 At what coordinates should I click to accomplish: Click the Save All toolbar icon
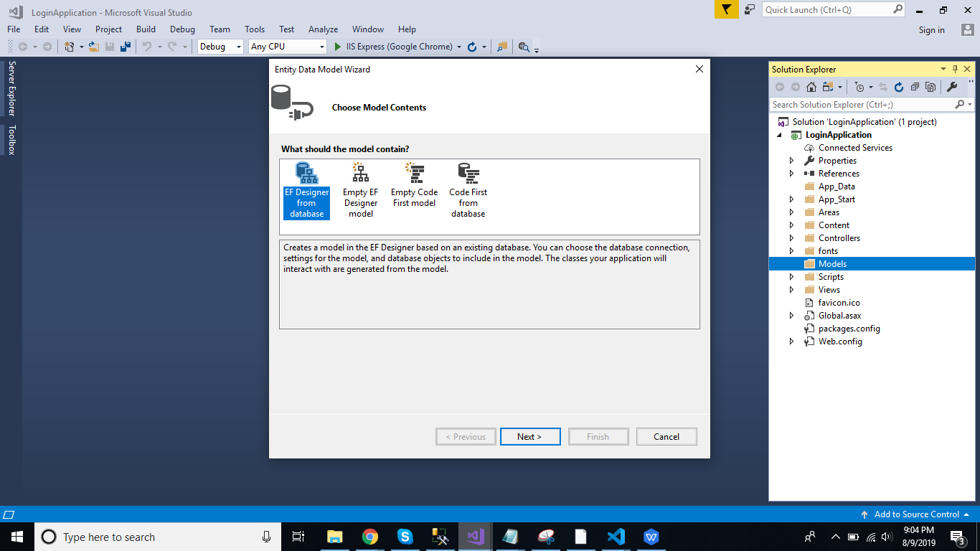(x=126, y=47)
